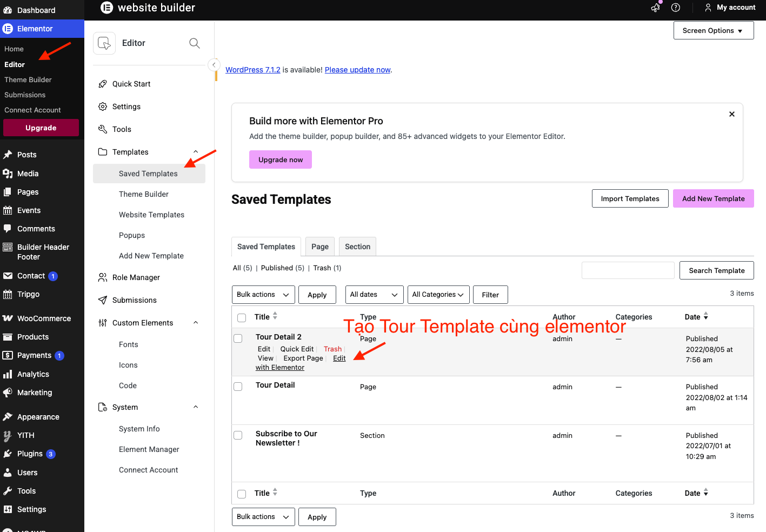Click the Submissions paper plane icon
The height and width of the screenshot is (532, 766).
coord(103,300)
